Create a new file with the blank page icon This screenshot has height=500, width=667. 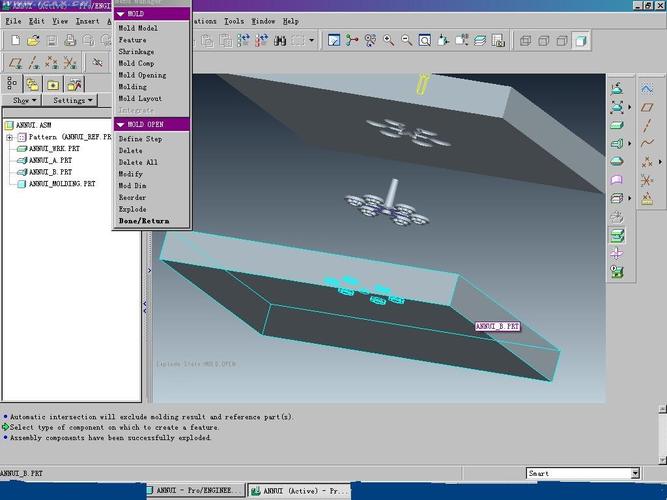click(x=15, y=41)
